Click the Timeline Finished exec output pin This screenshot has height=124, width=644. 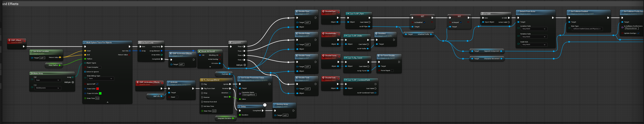pyautogui.click(x=230, y=89)
